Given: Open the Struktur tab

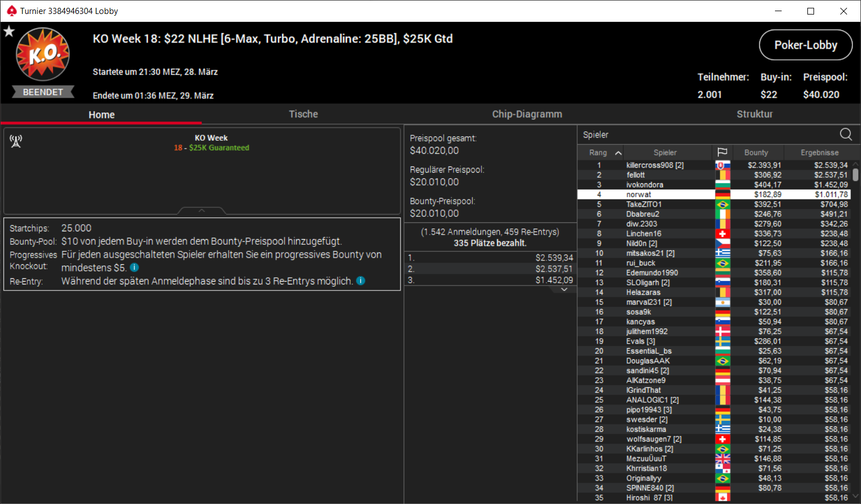Looking at the screenshot, I should click(x=755, y=114).
